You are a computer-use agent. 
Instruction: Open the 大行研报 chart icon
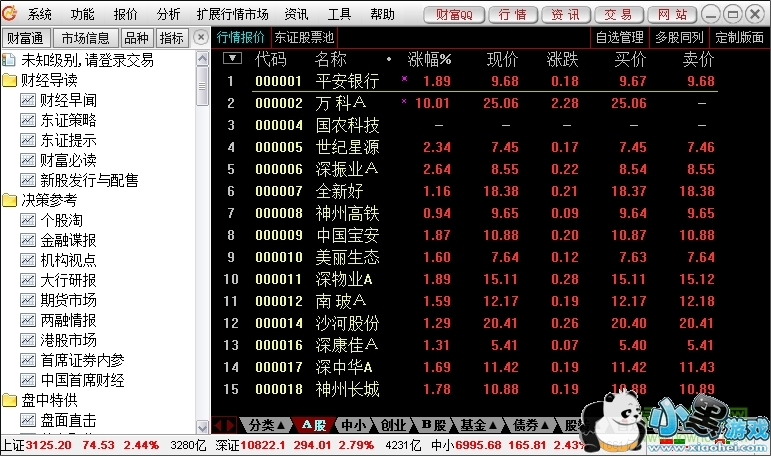(x=28, y=280)
